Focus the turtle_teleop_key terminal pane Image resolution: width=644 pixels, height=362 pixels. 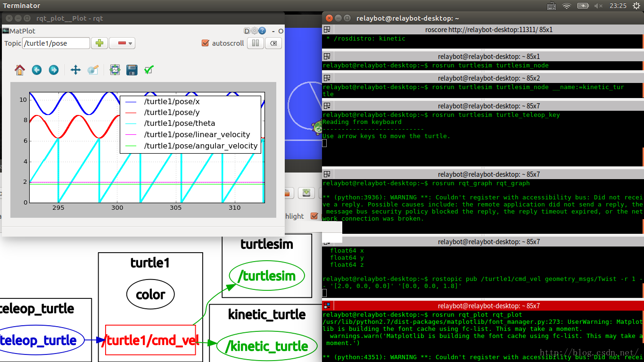482,139
